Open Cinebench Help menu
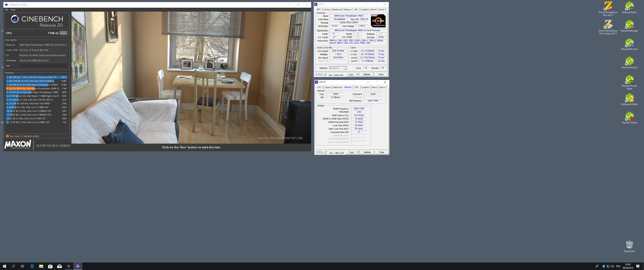 [x=13, y=10]
